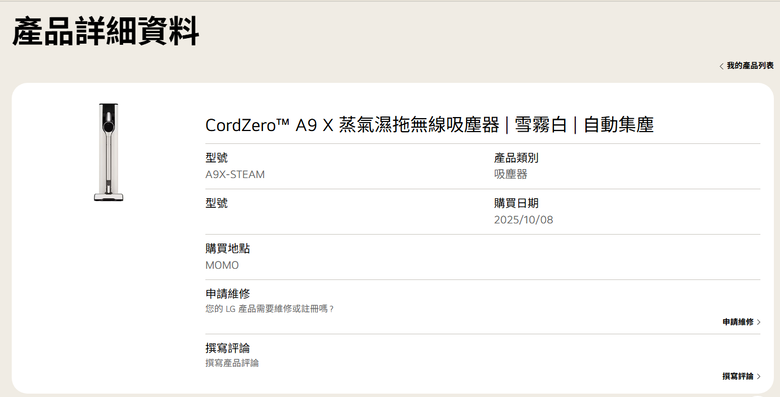Click the text 您的 LG 產品需要維修或註冊嗎？

tap(270, 309)
